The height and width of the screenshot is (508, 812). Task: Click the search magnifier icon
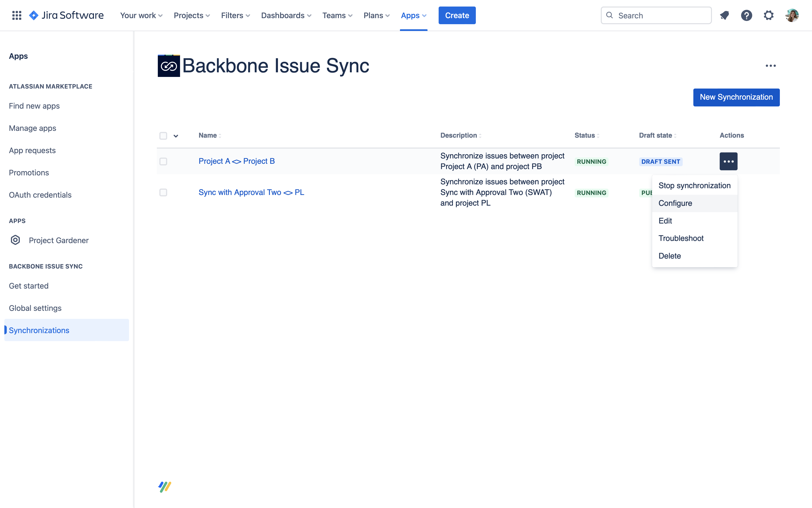610,15
